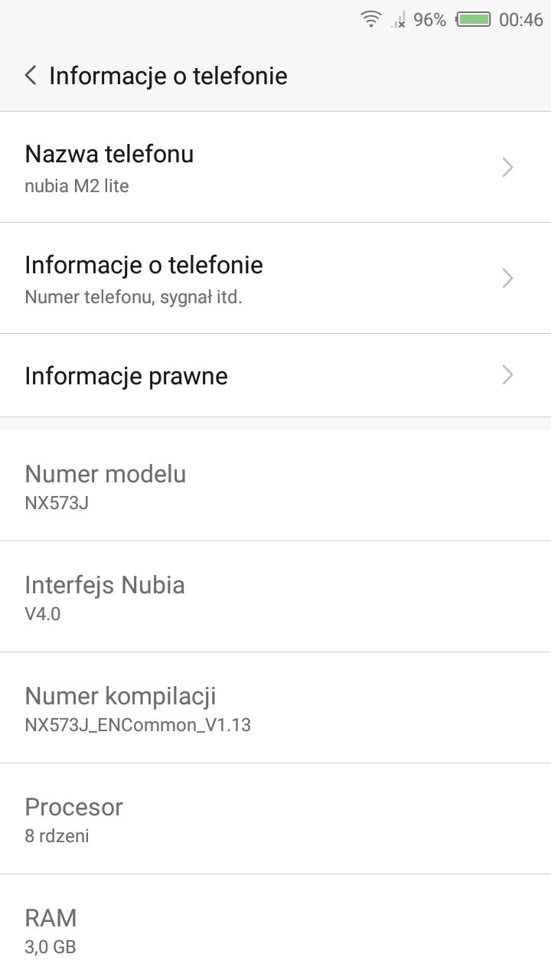The height and width of the screenshot is (980, 551).
Task: Open Informacje prawne legal information
Action: (230, 375)
